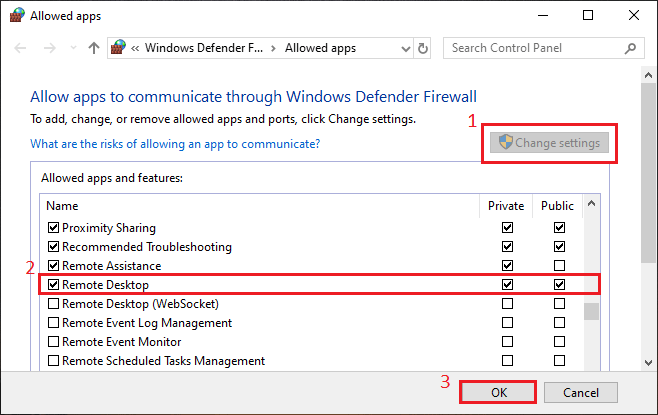The width and height of the screenshot is (658, 415).
Task: Click the window scrollbar up arrow
Action: pyautogui.click(x=649, y=76)
